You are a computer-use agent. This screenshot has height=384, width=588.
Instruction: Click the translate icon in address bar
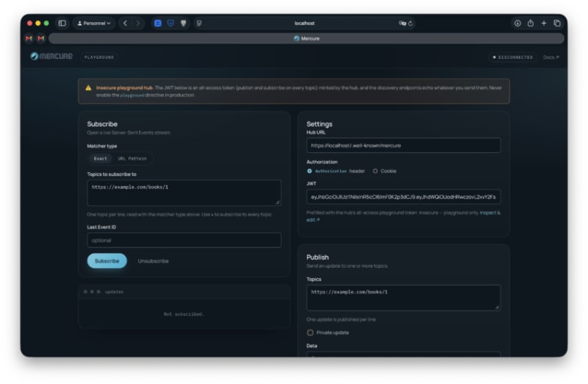(x=402, y=24)
